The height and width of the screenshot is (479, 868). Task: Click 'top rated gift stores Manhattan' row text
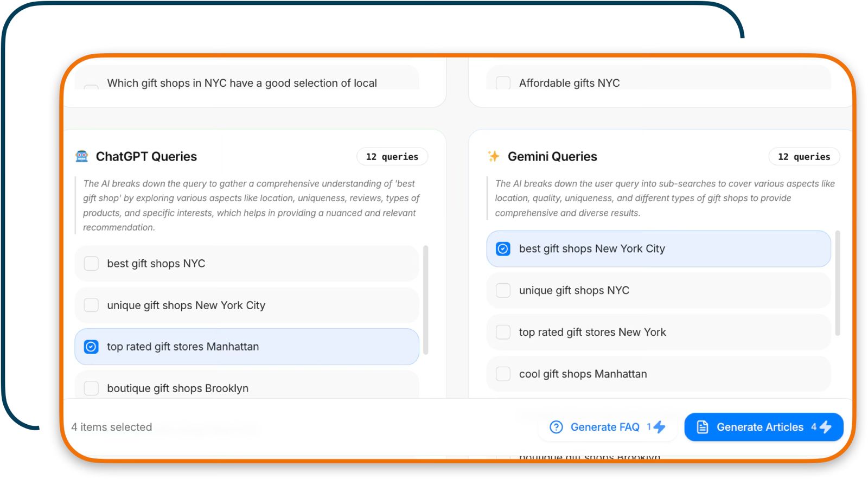pyautogui.click(x=183, y=347)
